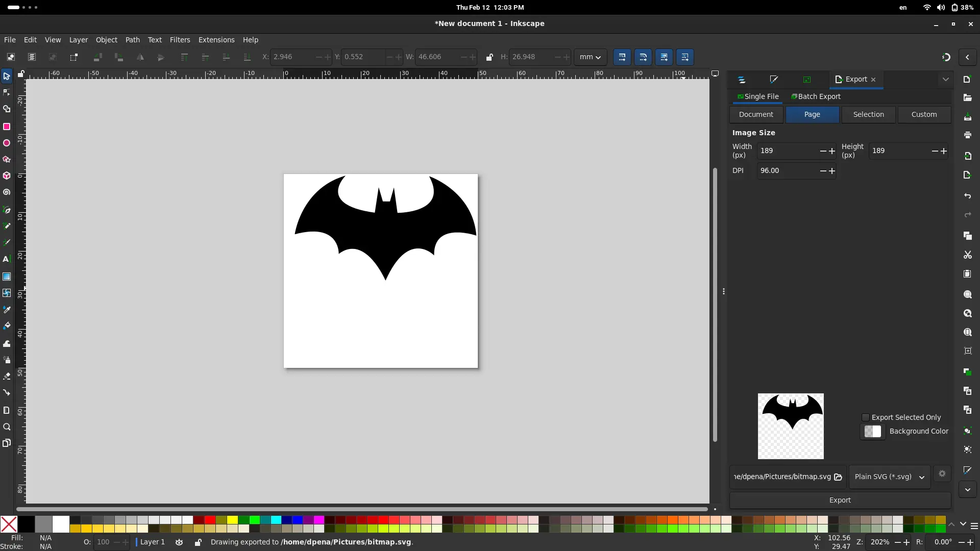Click the Export button
980x551 pixels.
[x=840, y=500]
